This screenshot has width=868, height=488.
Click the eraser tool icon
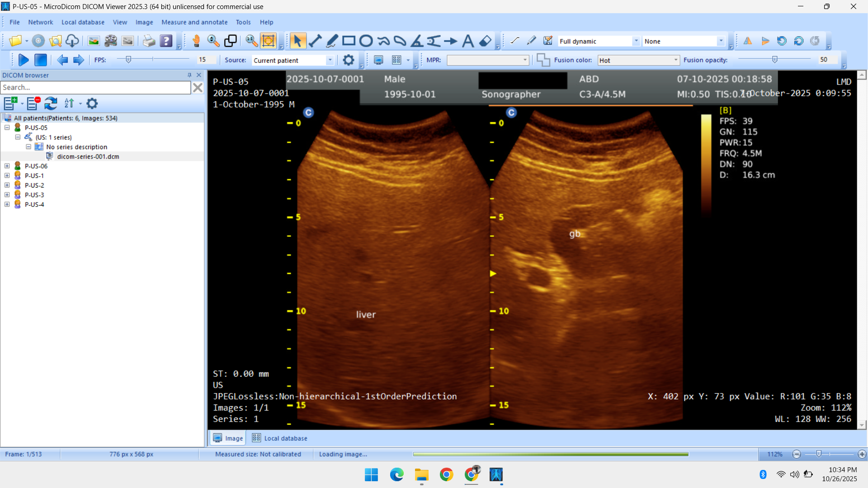485,41
